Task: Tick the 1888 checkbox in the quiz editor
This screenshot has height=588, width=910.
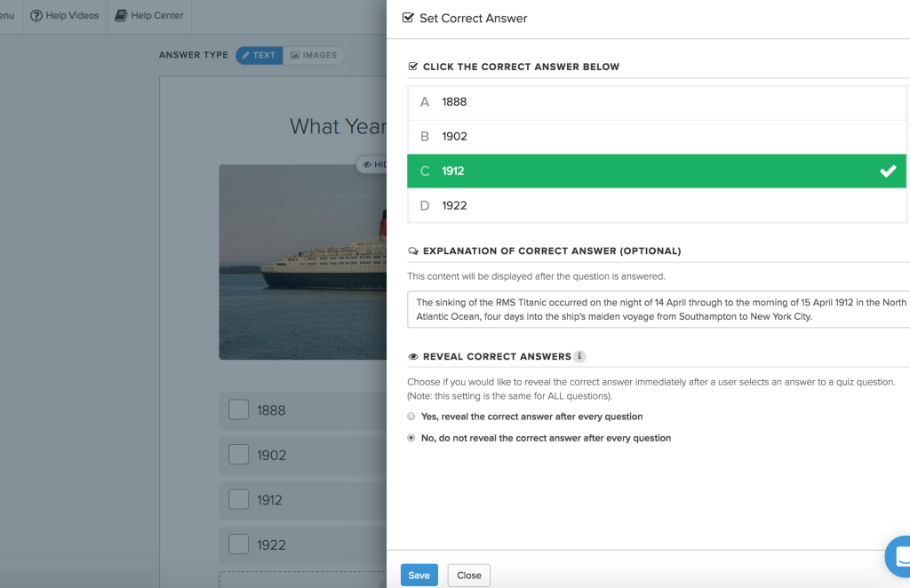Action: pos(238,409)
